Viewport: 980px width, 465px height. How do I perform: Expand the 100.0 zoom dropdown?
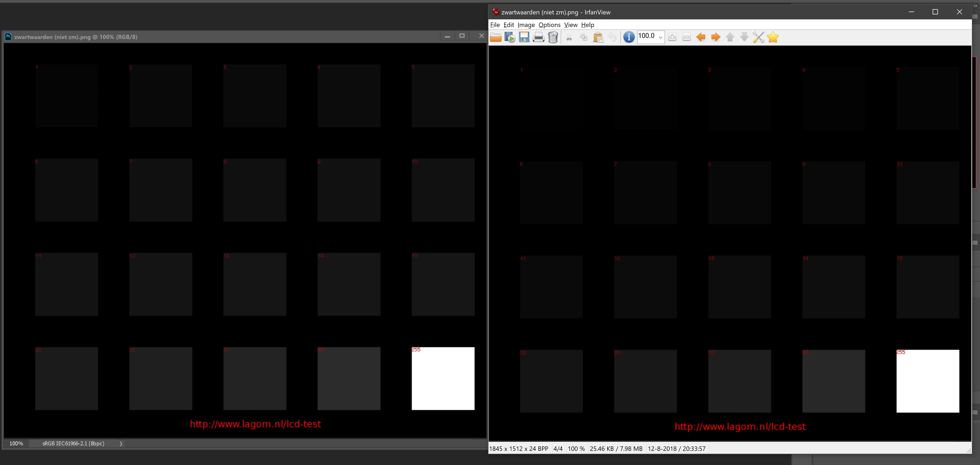[660, 37]
